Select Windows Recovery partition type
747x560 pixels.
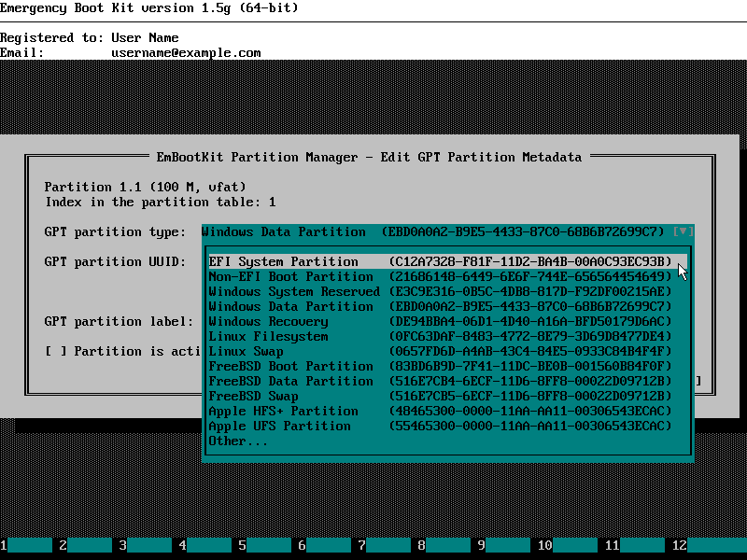(447, 321)
